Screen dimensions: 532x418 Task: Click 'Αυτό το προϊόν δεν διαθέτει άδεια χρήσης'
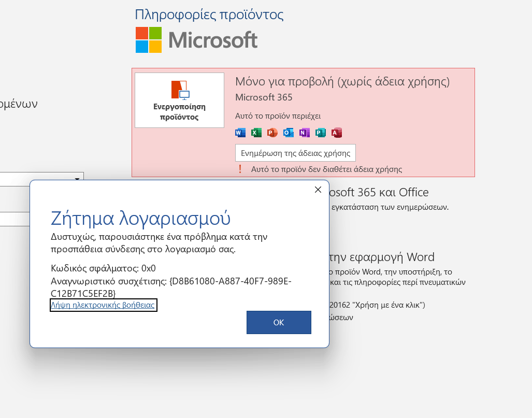[x=326, y=169]
